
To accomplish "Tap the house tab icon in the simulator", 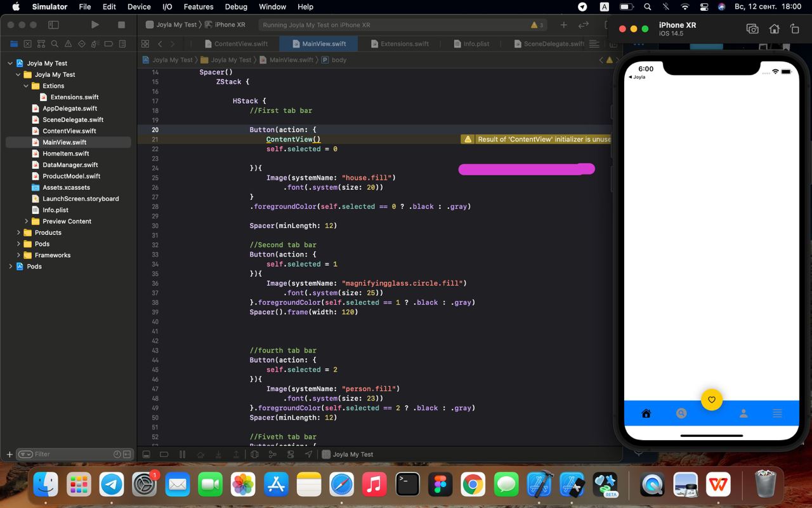I will [646, 413].
